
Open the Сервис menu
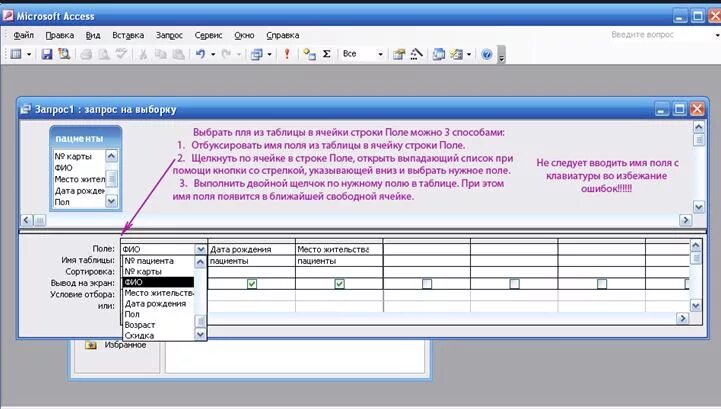coord(208,35)
